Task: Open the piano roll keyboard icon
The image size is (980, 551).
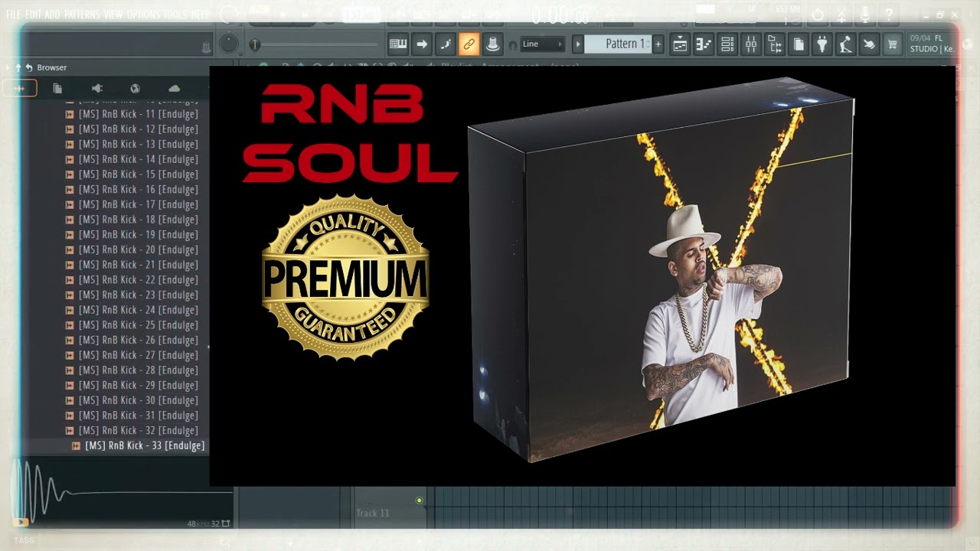Action: [x=398, y=44]
